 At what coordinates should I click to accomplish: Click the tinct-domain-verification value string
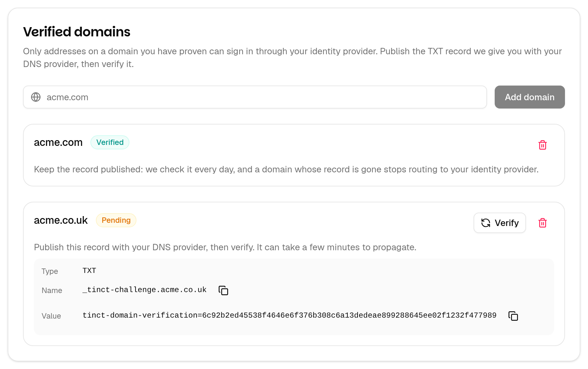point(290,315)
